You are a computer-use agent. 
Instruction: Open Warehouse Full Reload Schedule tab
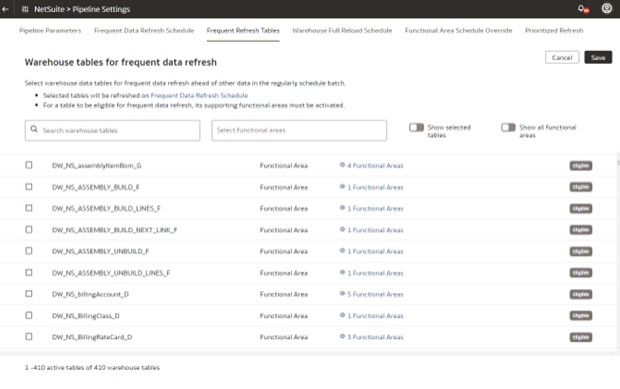342,30
